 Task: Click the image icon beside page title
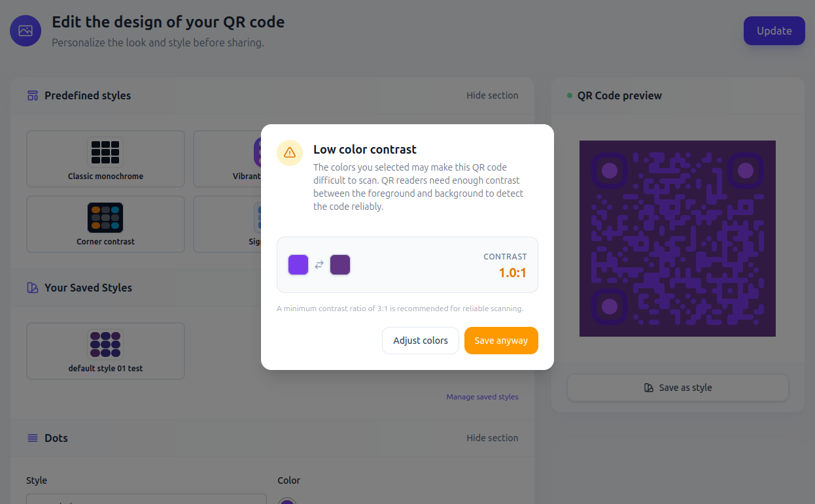pos(26,31)
